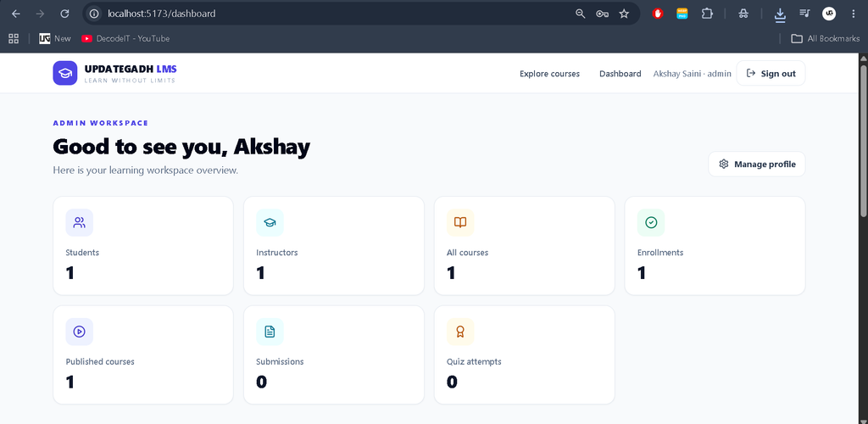Click the Published courses play icon
This screenshot has width=868, height=424.
[x=79, y=332]
